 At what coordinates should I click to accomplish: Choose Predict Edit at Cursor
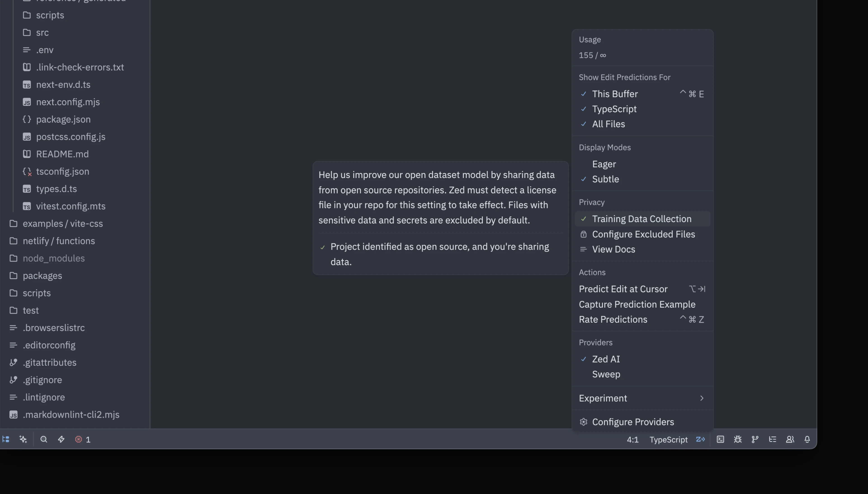623,289
